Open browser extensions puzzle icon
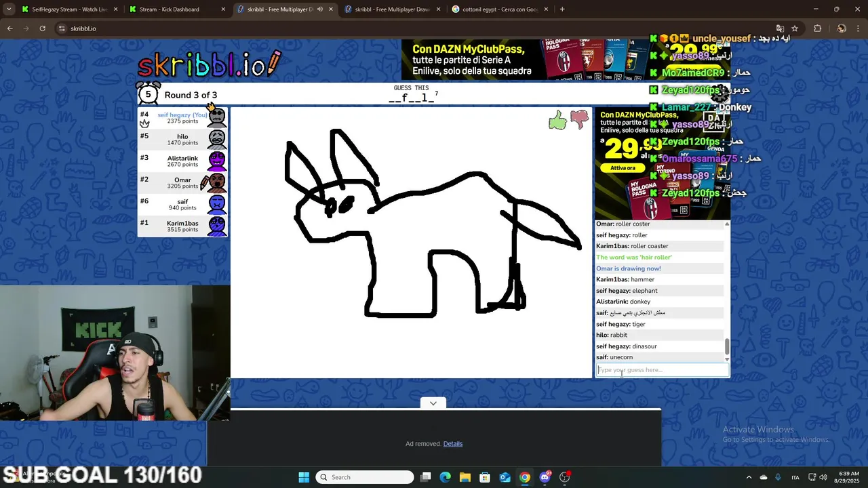This screenshot has width=868, height=488. pyautogui.click(x=817, y=28)
